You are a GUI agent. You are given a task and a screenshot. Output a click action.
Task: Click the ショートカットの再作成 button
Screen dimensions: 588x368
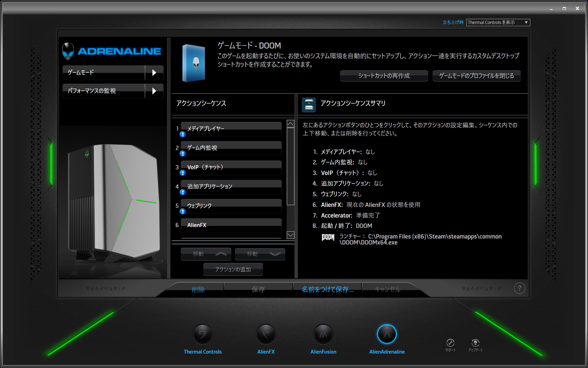coord(384,76)
